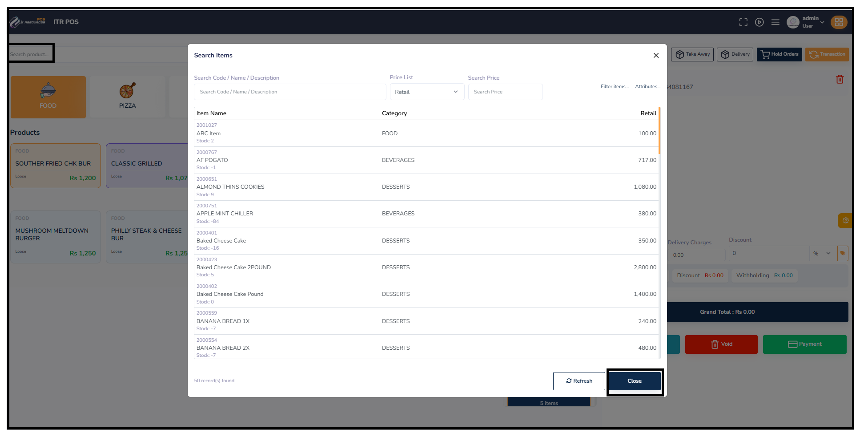Select the PIZZA category tile

(x=127, y=97)
